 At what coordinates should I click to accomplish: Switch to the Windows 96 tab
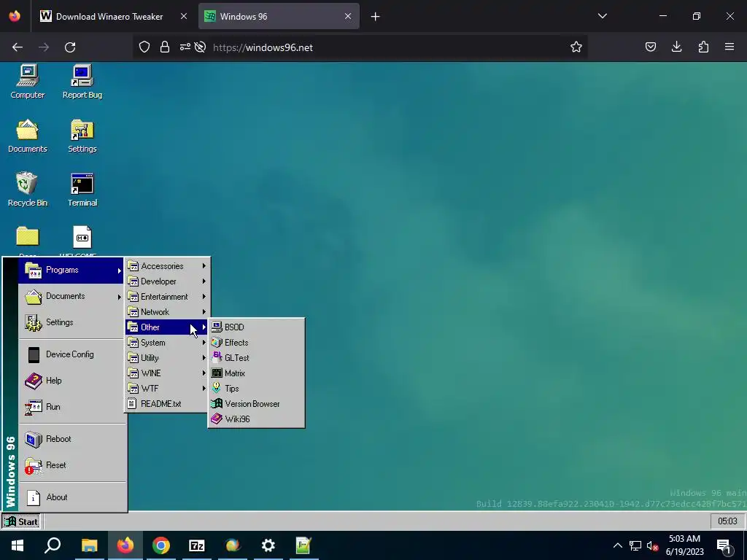279,16
